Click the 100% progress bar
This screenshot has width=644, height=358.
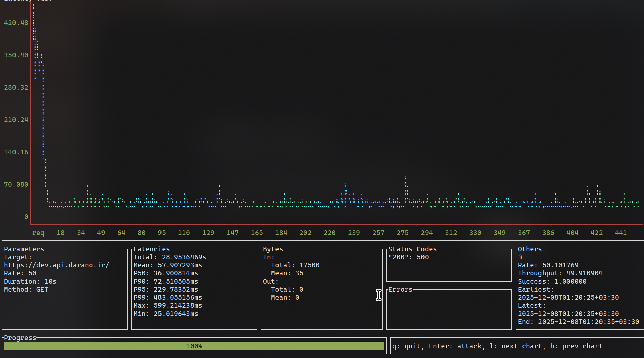point(194,346)
